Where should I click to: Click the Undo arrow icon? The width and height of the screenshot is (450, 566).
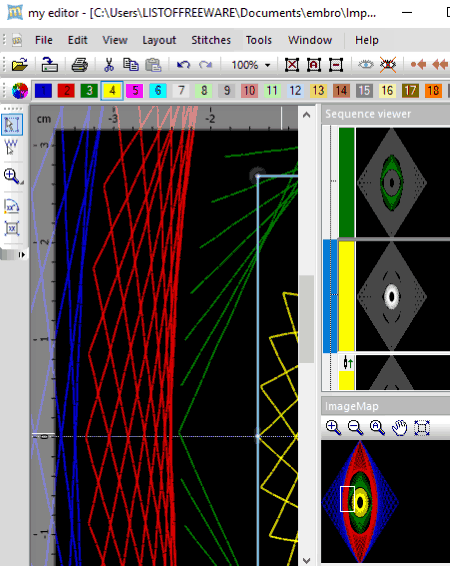coord(183,65)
